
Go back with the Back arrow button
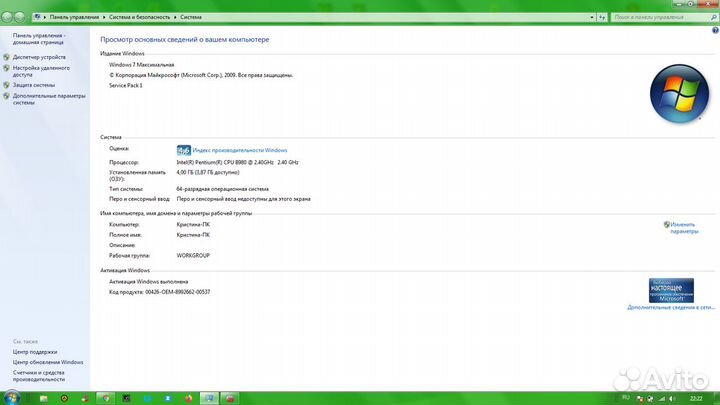pyautogui.click(x=6, y=17)
